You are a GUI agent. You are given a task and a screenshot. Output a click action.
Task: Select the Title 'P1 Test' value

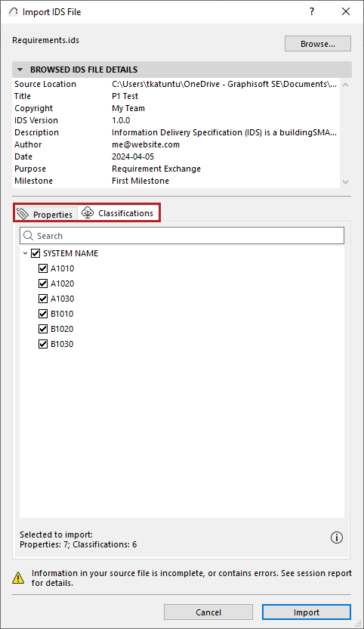click(x=125, y=96)
